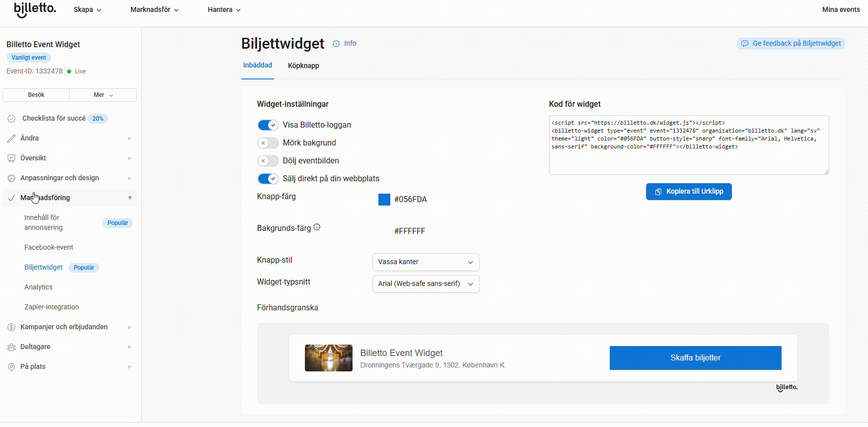Viewport: 868px width, 427px height.
Task: Click the Checklista för succé checkmark icon
Action: [11, 119]
